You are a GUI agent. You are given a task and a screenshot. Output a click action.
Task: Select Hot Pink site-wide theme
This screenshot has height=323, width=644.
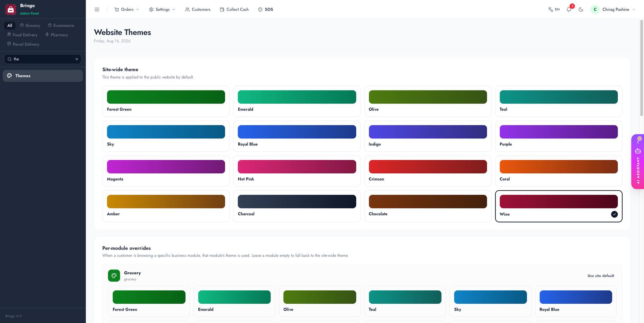[297, 171]
